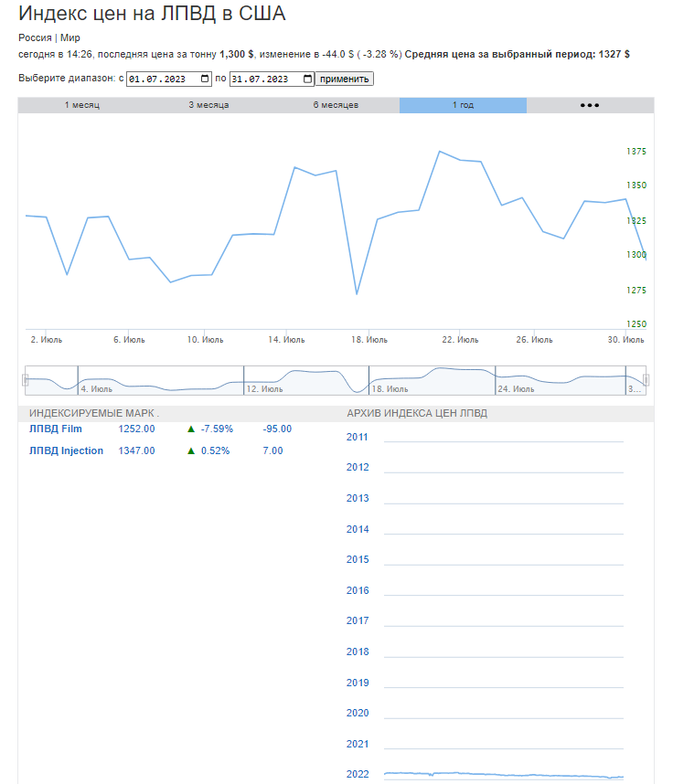
Task: Open the 2018 archive year
Action: click(x=358, y=652)
